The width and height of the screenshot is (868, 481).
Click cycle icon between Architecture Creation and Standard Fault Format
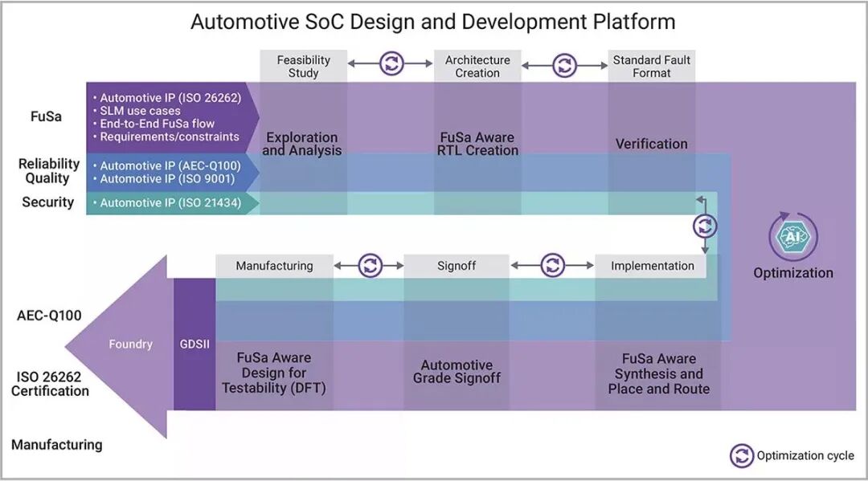565,65
